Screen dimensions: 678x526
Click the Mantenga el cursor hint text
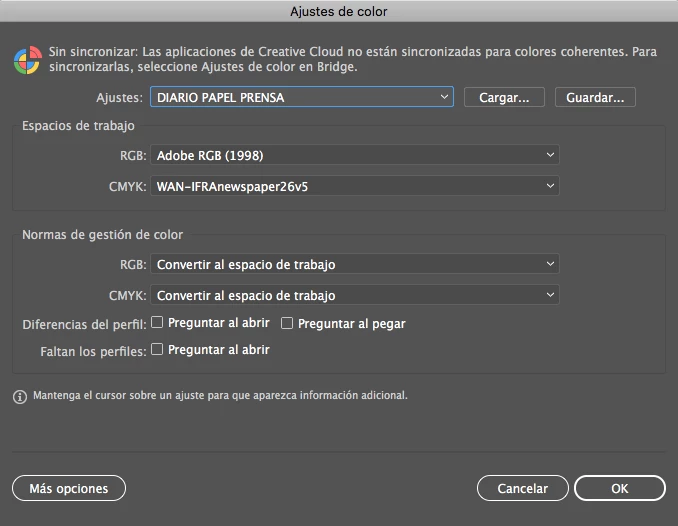(x=221, y=395)
